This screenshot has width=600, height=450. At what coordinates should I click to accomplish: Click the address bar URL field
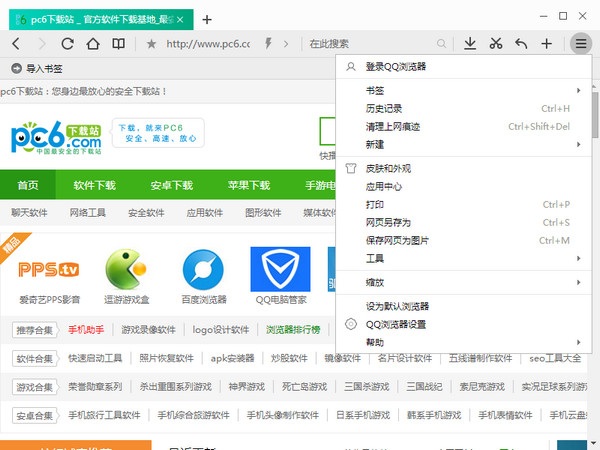pyautogui.click(x=209, y=44)
